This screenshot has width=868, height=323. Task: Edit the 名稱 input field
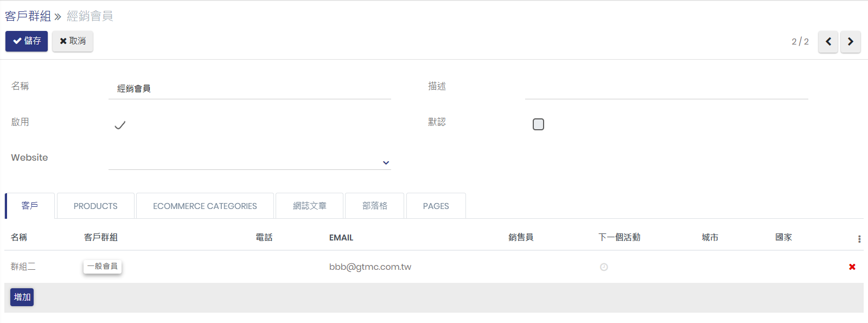(x=250, y=88)
